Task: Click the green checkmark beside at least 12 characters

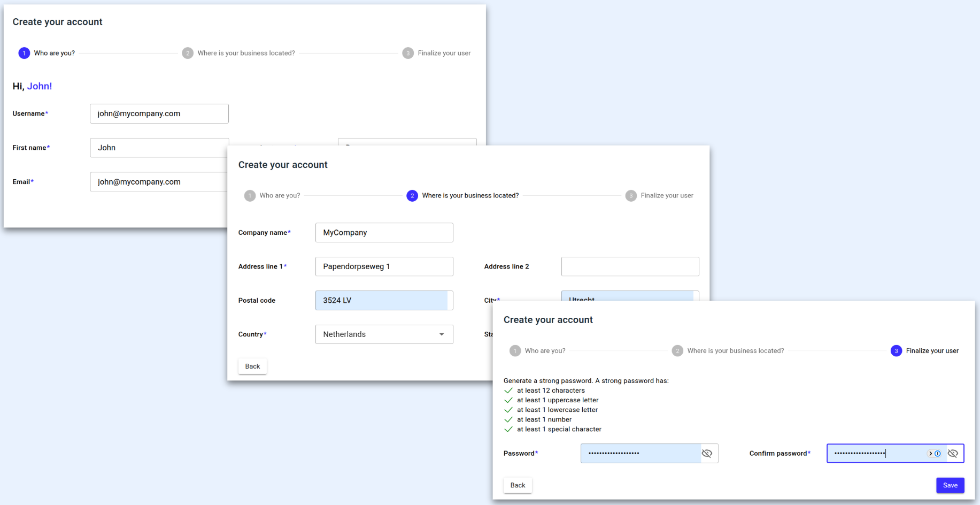Action: [508, 391]
